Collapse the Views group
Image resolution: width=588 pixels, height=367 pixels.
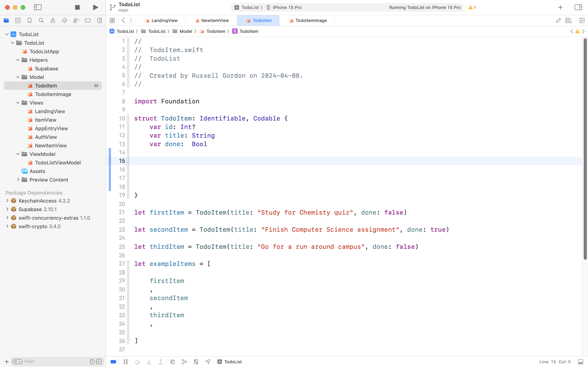[x=17, y=103]
